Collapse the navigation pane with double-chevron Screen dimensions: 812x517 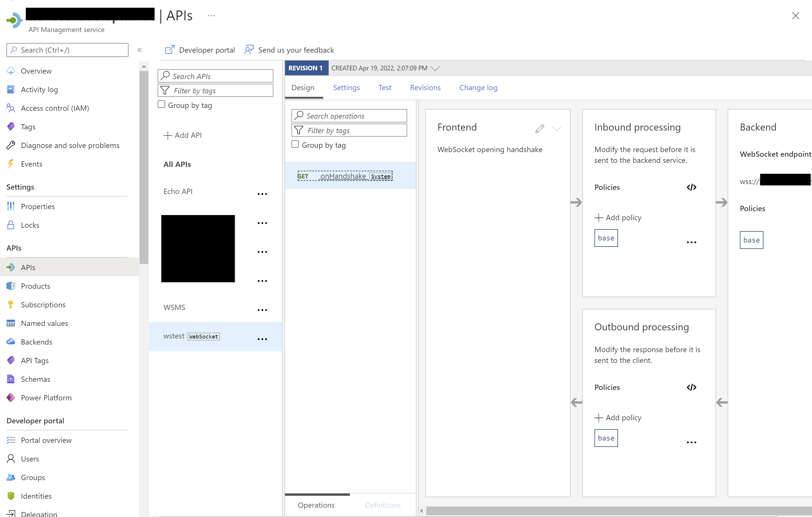pyautogui.click(x=140, y=50)
